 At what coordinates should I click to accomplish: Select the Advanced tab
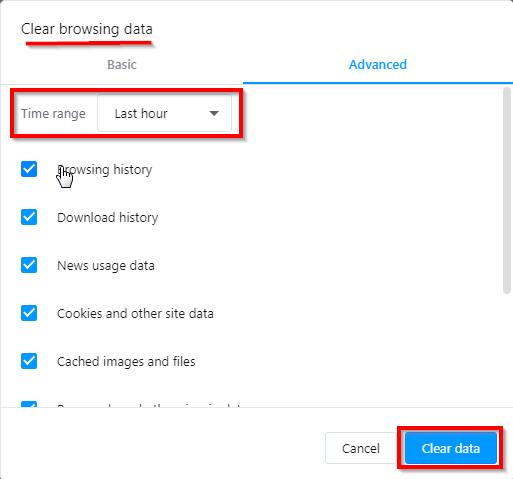(x=378, y=65)
